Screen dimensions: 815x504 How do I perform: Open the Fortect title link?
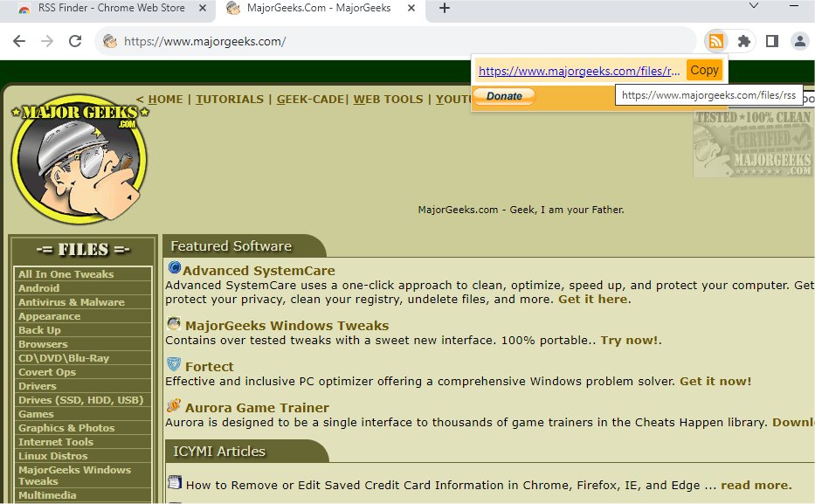click(x=210, y=367)
